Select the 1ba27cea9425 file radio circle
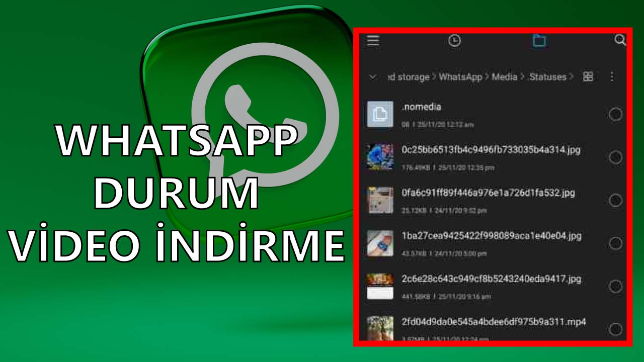This screenshot has height=362, width=644. (615, 244)
